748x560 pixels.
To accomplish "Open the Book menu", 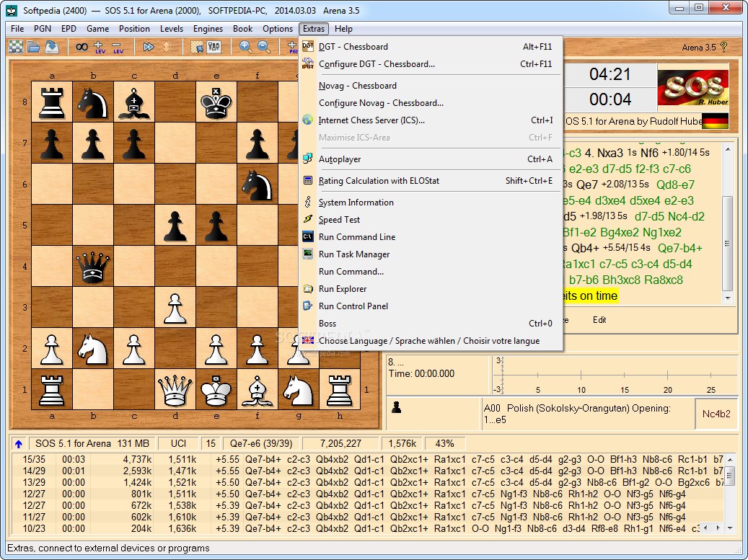I will pyautogui.click(x=243, y=29).
